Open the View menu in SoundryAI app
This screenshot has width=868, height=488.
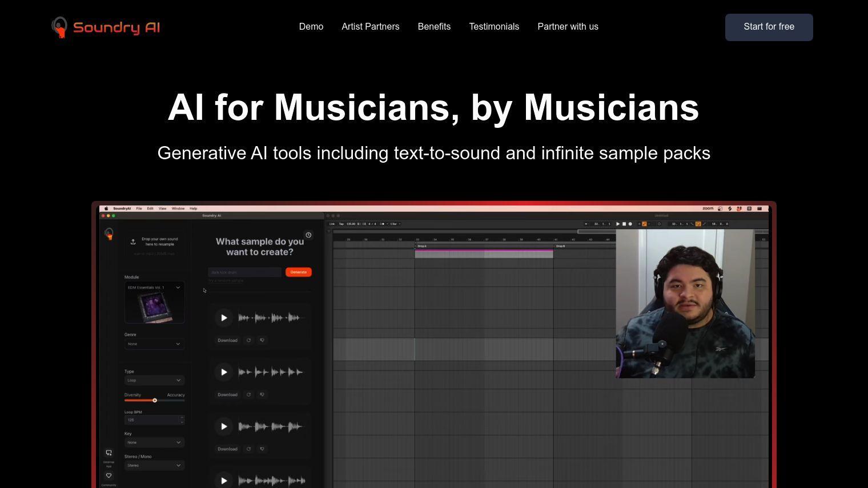pyautogui.click(x=162, y=208)
